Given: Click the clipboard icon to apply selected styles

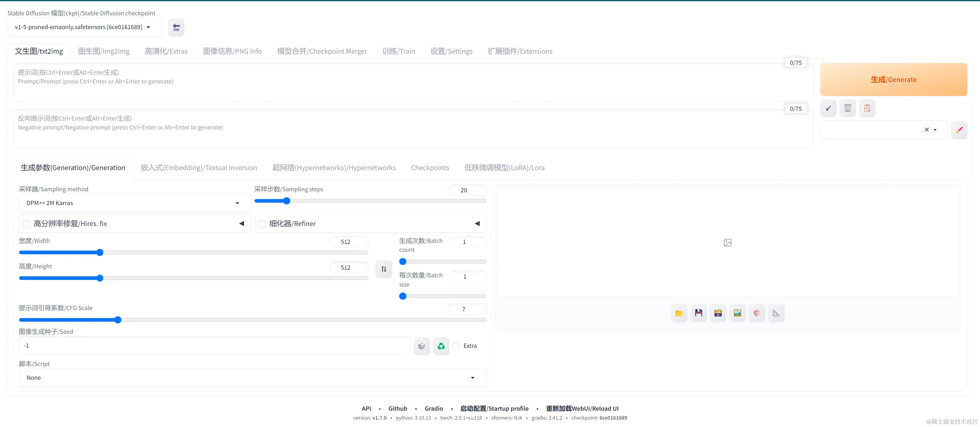Looking at the screenshot, I should click(x=867, y=109).
